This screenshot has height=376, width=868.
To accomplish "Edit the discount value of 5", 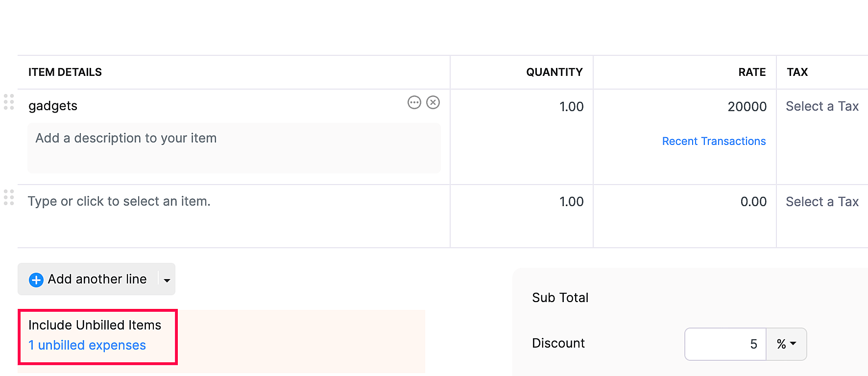I will 725,344.
